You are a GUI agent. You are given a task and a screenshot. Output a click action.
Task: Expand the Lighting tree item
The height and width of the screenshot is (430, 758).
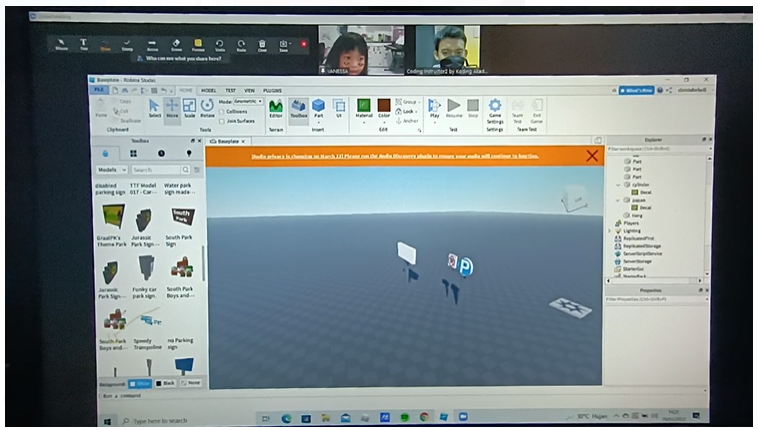pos(610,231)
